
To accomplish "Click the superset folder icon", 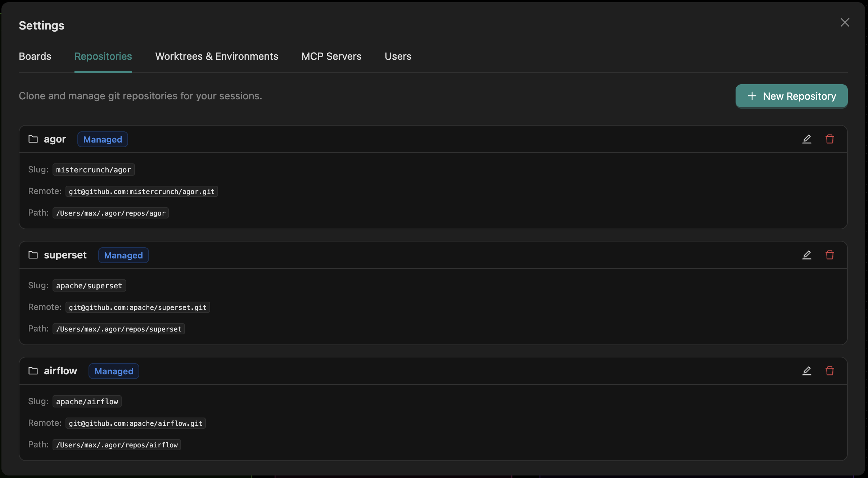I will (x=33, y=255).
